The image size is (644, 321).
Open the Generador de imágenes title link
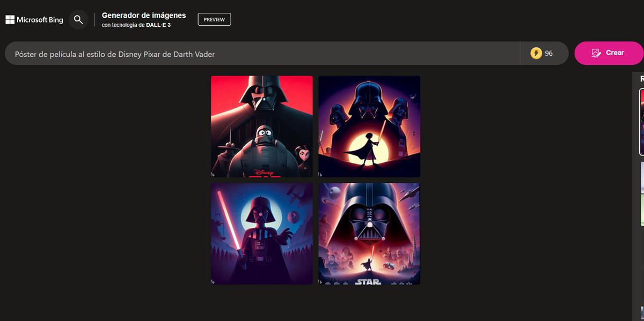pyautogui.click(x=143, y=16)
